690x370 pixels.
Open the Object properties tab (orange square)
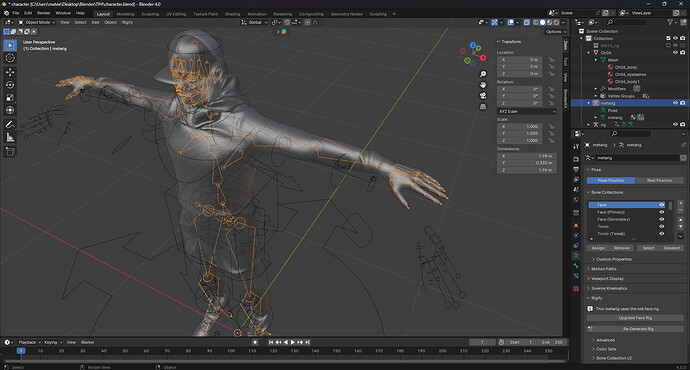(x=576, y=225)
